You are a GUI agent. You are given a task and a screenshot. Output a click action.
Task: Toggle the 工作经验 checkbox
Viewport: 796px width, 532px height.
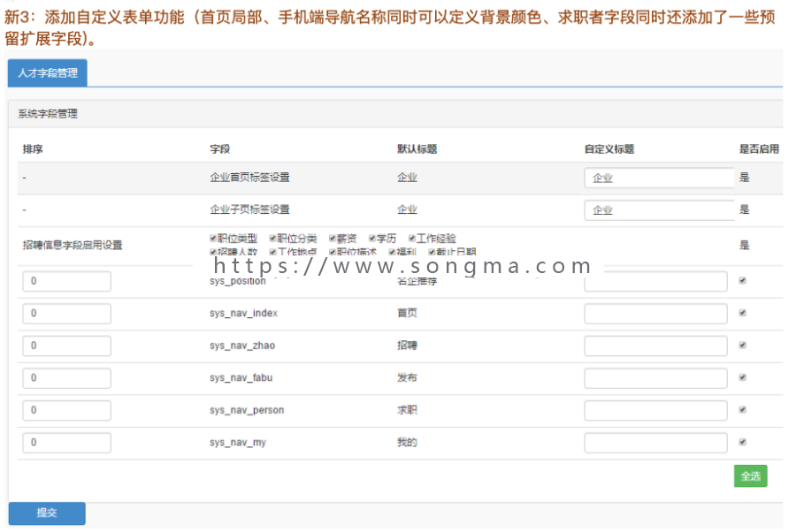pos(412,238)
